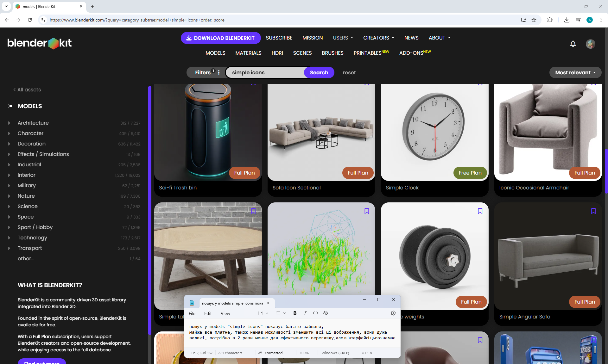
Task: Bookmark this page with star icon
Action: (534, 20)
